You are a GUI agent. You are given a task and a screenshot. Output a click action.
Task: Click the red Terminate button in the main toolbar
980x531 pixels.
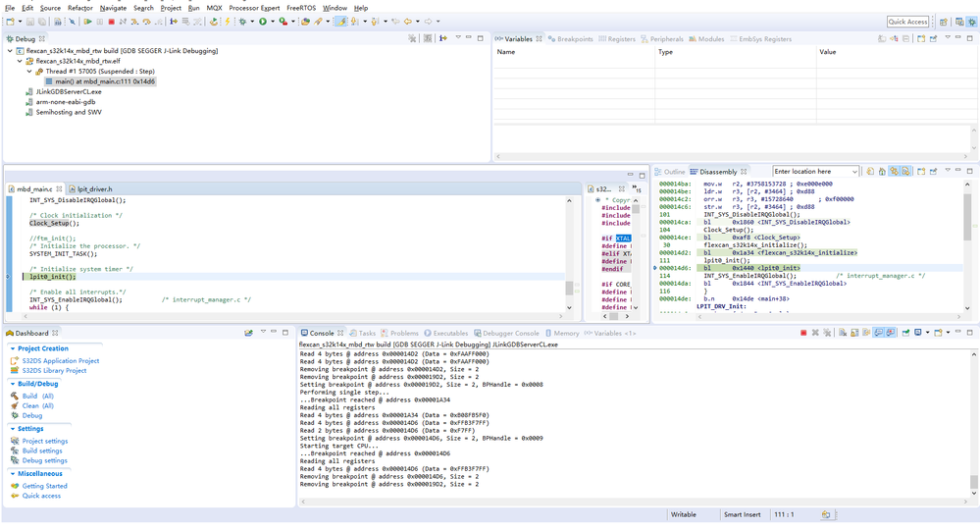click(111, 22)
